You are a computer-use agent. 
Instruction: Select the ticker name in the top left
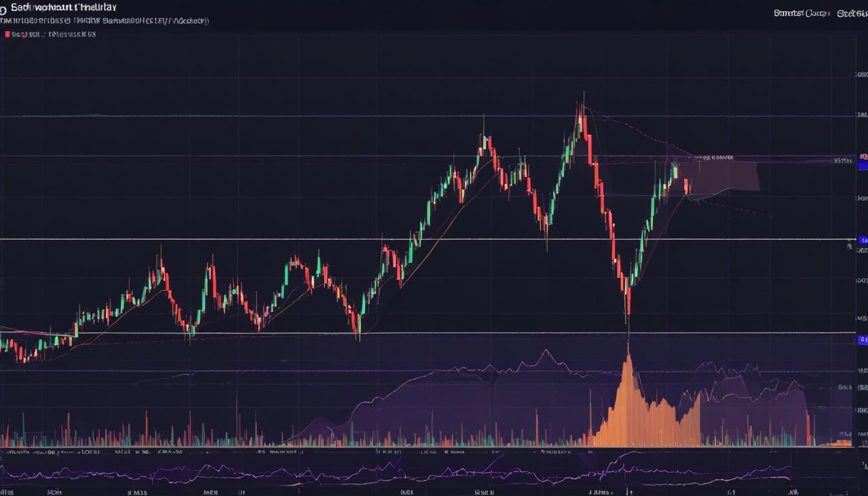pos(65,6)
